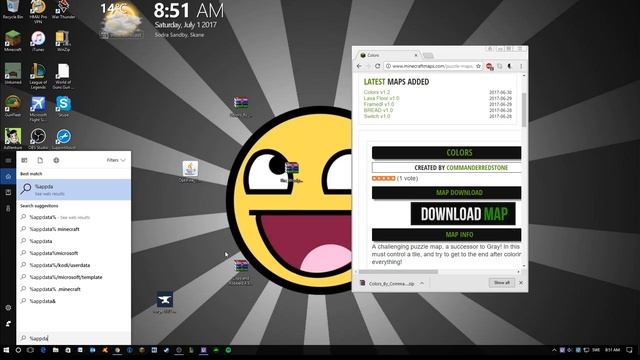Click the Windows search input box

74,338
